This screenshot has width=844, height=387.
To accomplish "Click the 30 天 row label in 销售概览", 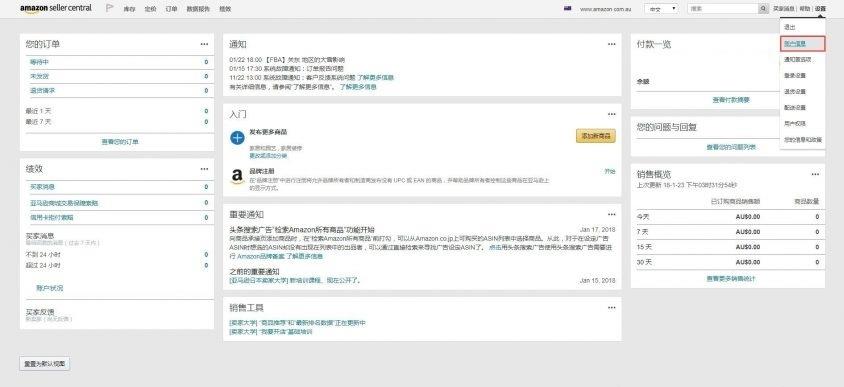I will click(x=644, y=262).
